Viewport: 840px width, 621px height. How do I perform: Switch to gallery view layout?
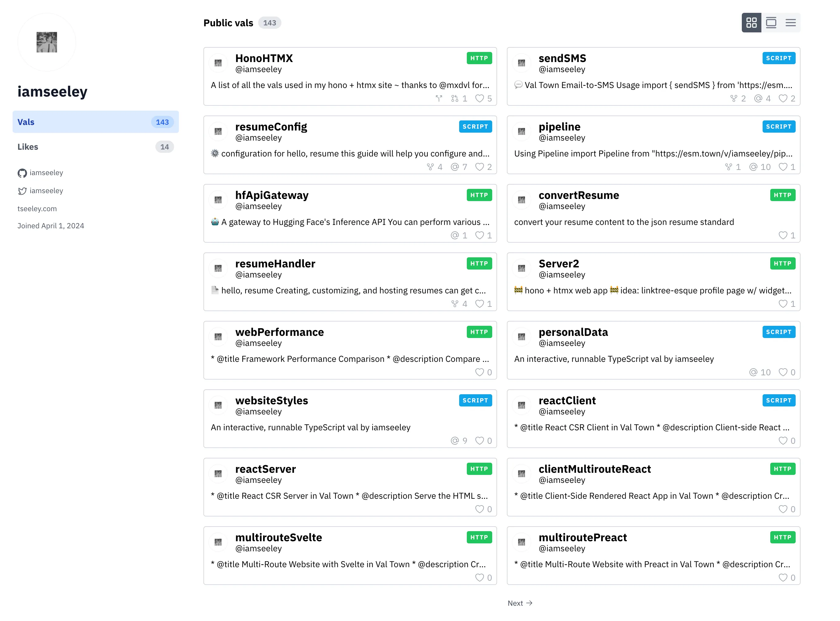(x=771, y=23)
